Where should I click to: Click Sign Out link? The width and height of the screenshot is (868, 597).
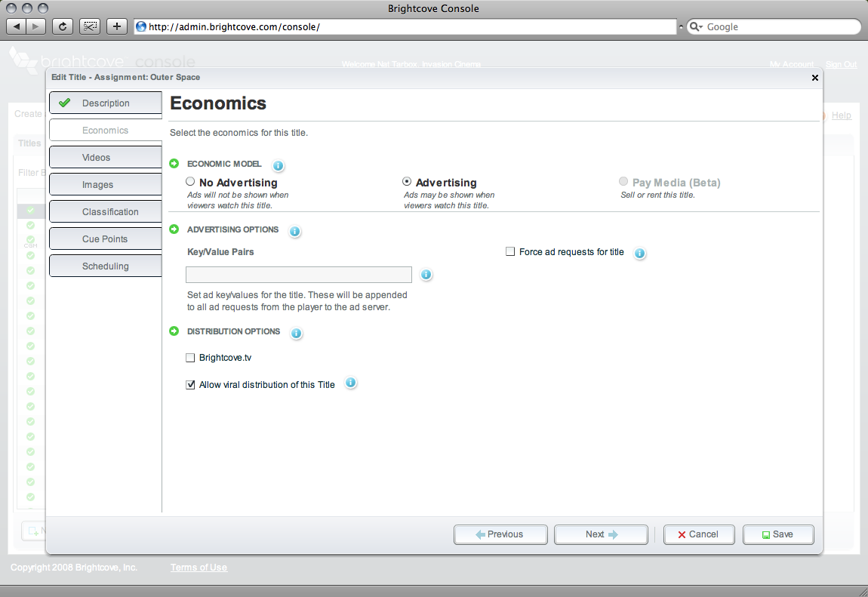pos(841,64)
